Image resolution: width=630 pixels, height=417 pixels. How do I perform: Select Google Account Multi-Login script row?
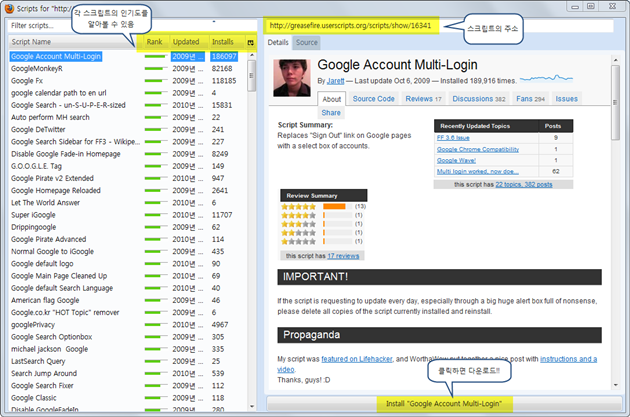pyautogui.click(x=128, y=57)
